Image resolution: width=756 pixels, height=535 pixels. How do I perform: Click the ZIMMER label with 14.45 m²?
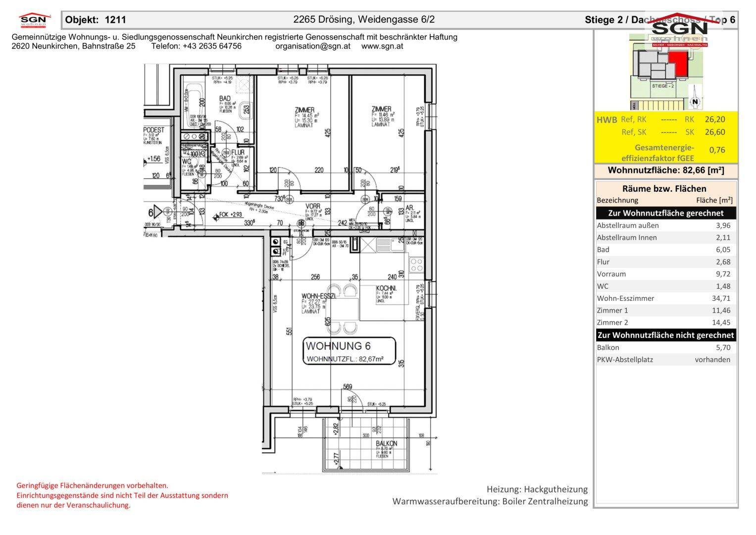pyautogui.click(x=304, y=110)
